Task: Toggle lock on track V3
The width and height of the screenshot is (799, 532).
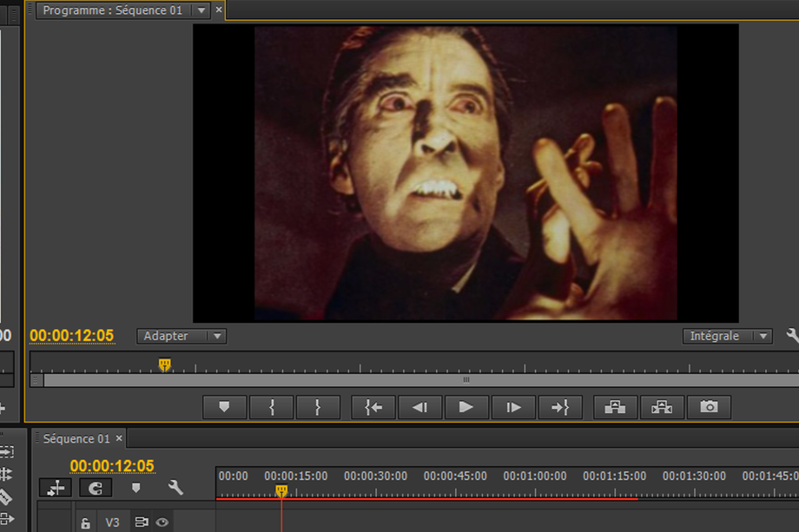Action: click(86, 522)
